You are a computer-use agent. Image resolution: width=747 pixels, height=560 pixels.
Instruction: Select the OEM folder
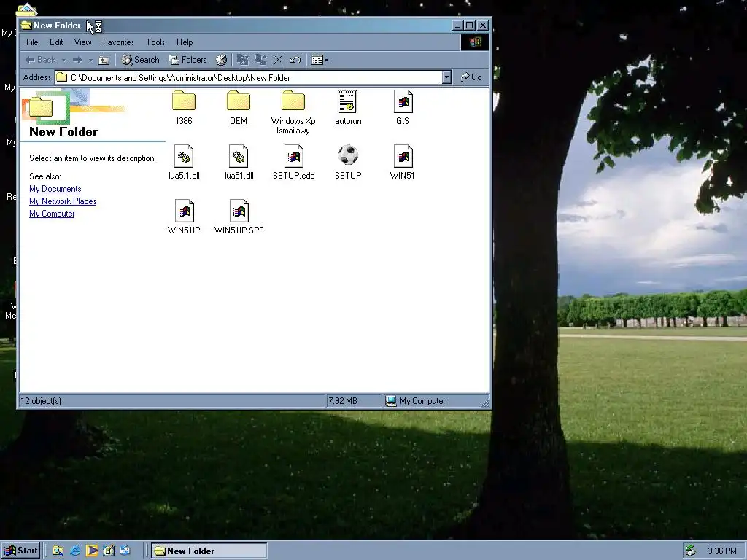(239, 108)
